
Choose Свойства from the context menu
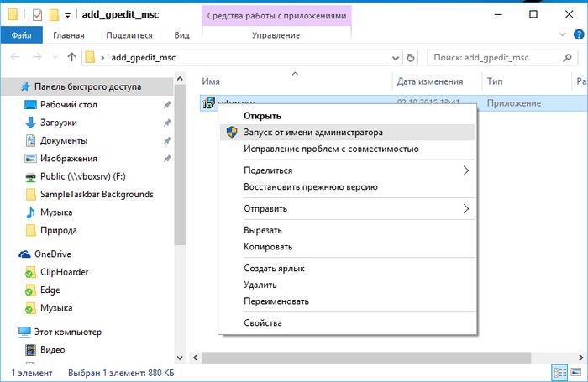click(263, 322)
